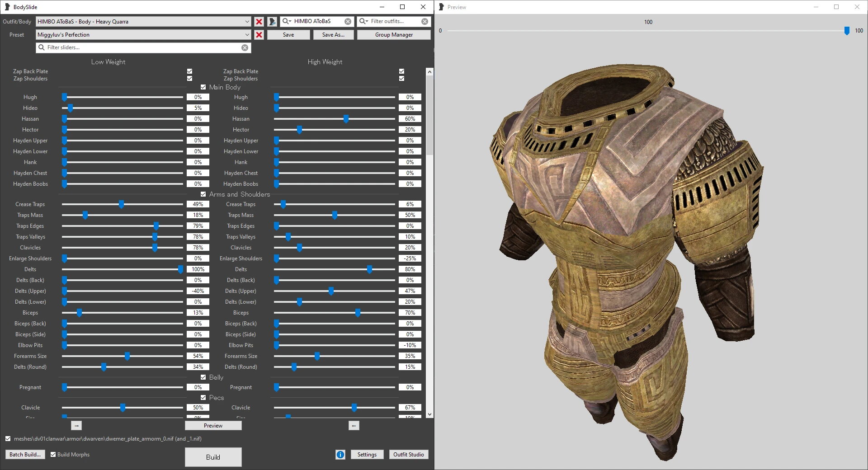The image size is (868, 470).
Task: Open the Outfit/Body dropdown list
Action: [247, 22]
